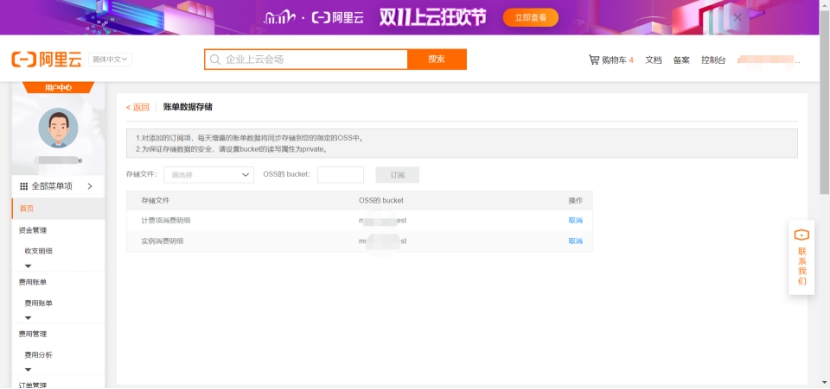The image size is (830, 389).
Task: Expand the triangle below 费用分析
Action: (x=28, y=370)
